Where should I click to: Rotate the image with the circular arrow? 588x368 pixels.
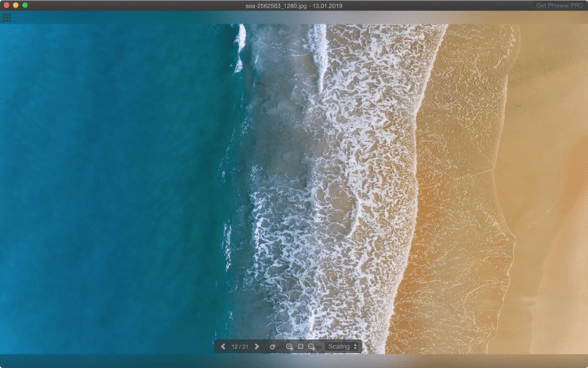pyautogui.click(x=273, y=346)
